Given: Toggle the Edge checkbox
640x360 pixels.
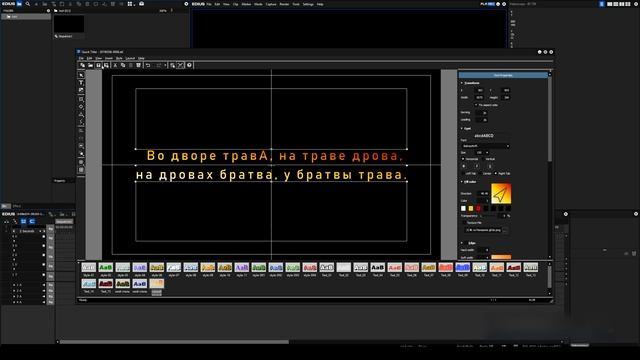Looking at the screenshot, I should point(468,243).
